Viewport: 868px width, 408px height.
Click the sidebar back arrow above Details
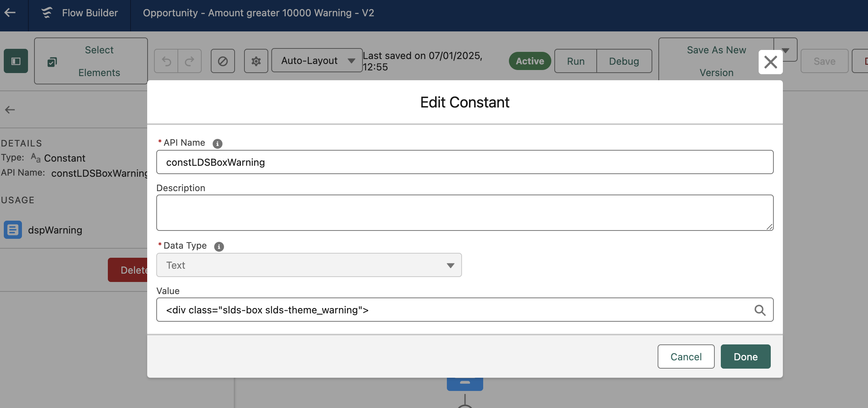[10, 110]
